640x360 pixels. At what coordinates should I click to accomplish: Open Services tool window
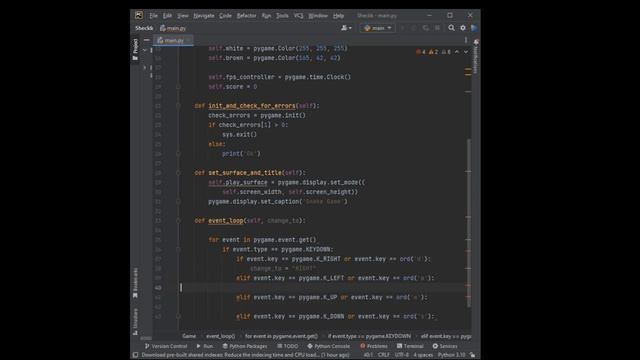(445, 346)
